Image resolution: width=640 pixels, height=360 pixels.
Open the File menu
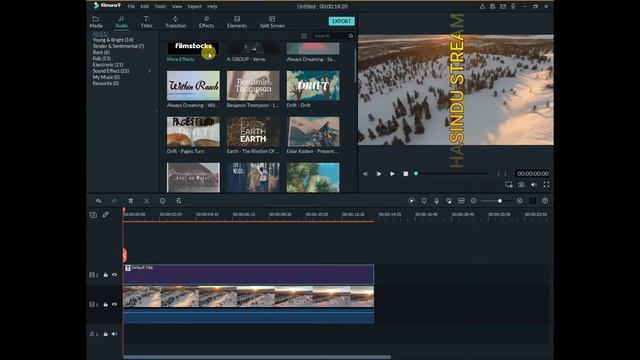(131, 7)
